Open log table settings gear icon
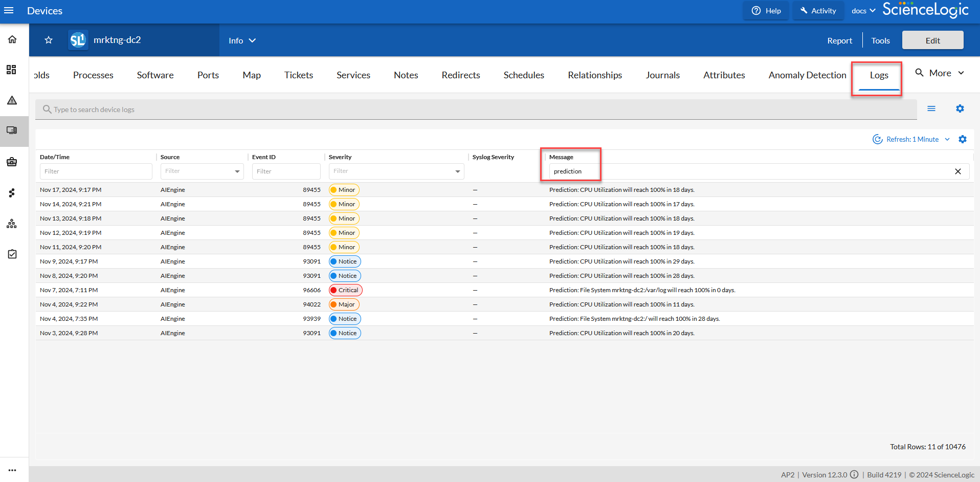The image size is (980, 482). click(x=962, y=139)
